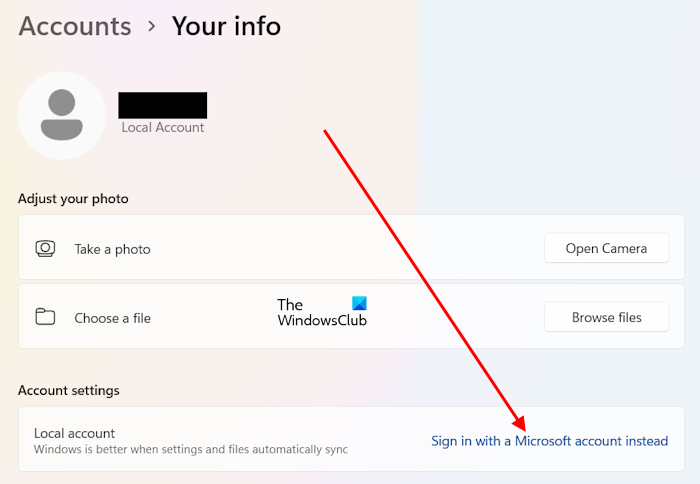The height and width of the screenshot is (484, 700).
Task: Click the default profile avatar picture
Action: pos(62,115)
